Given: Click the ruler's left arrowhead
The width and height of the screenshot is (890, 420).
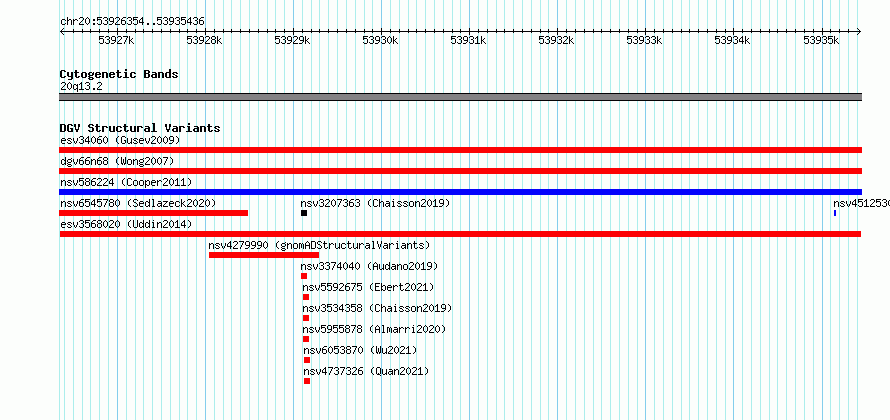Looking at the screenshot, I should (62, 31).
